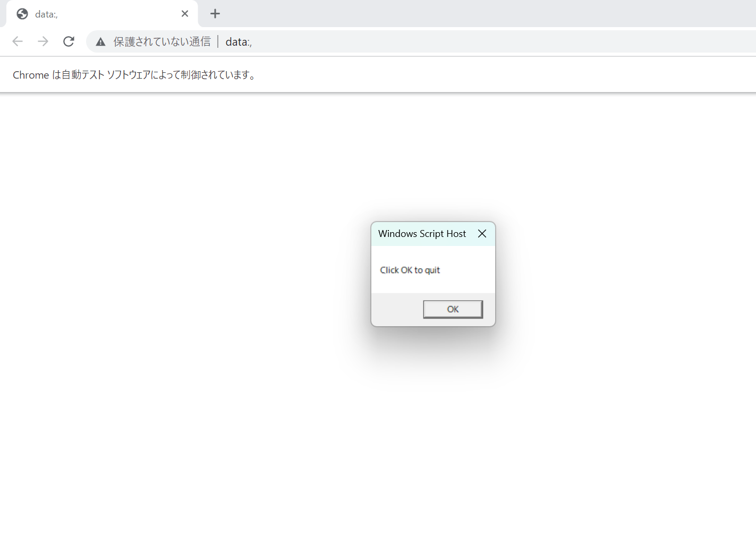The width and height of the screenshot is (756, 535).
Task: Reload the current page
Action: pyautogui.click(x=69, y=41)
